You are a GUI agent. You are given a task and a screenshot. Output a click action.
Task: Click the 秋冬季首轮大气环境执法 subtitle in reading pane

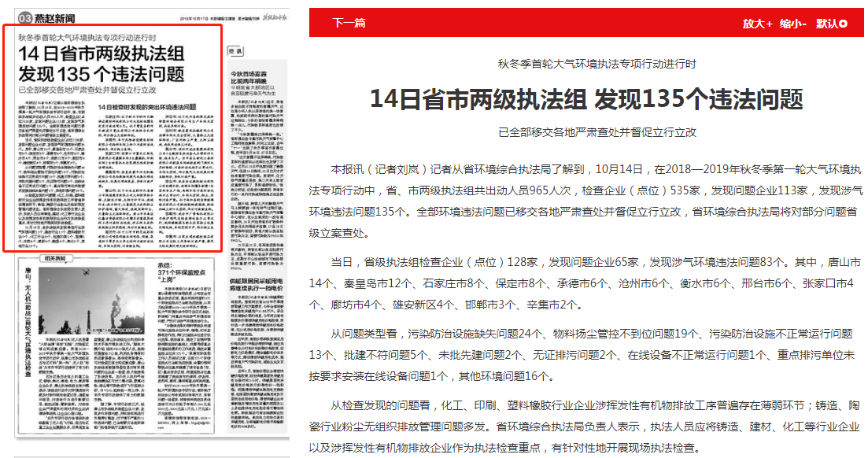pyautogui.click(x=586, y=64)
